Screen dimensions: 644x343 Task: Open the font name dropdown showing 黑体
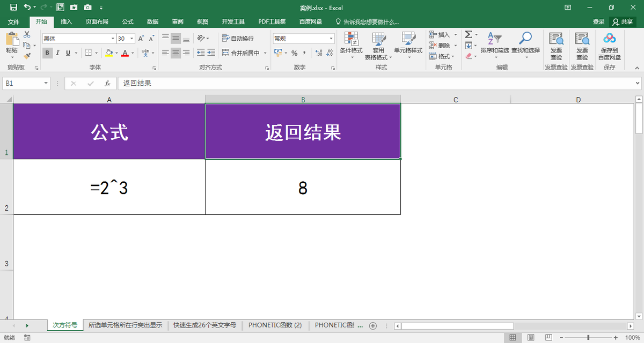tap(113, 39)
